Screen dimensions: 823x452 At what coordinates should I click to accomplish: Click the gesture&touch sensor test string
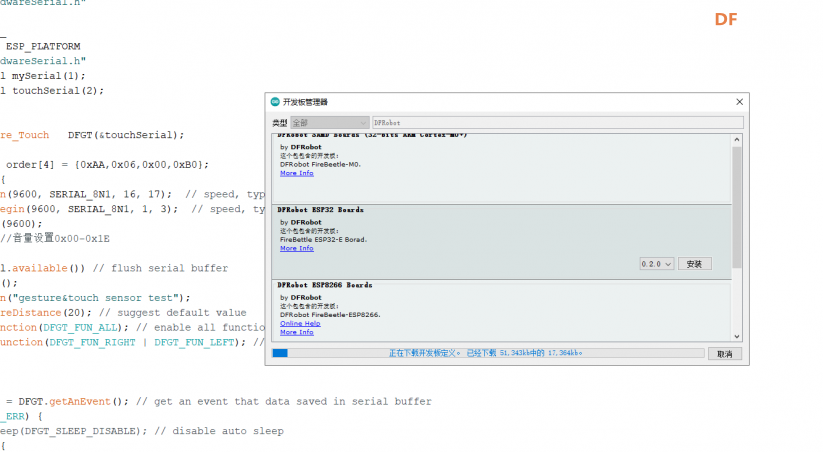[96, 298]
